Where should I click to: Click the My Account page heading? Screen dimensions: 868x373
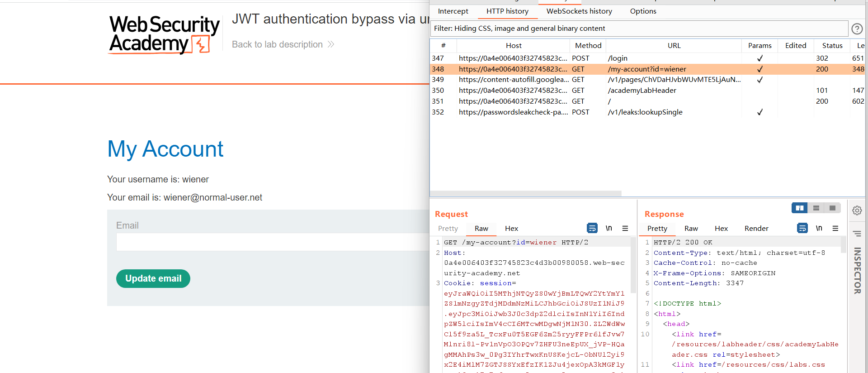(x=165, y=149)
